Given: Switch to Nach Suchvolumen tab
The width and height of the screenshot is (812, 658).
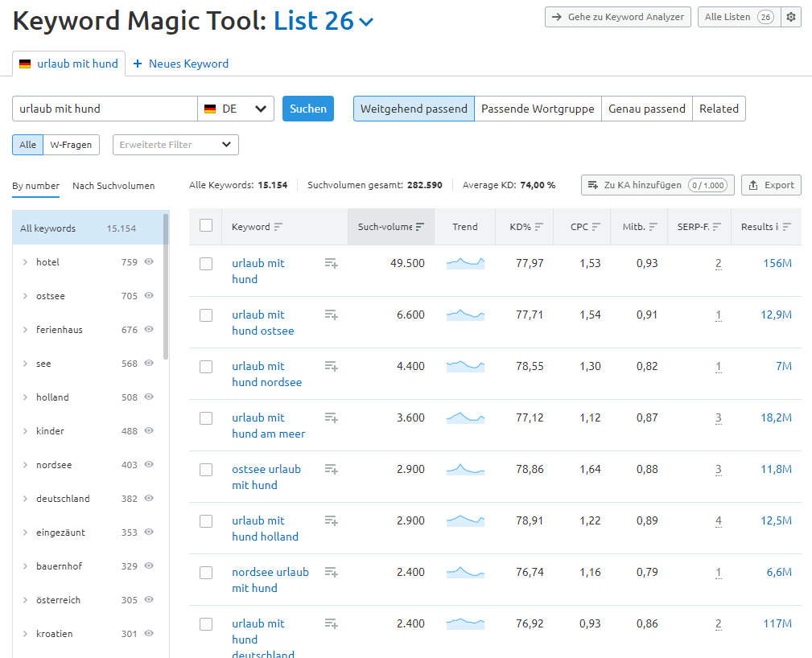Looking at the screenshot, I should tap(113, 186).
